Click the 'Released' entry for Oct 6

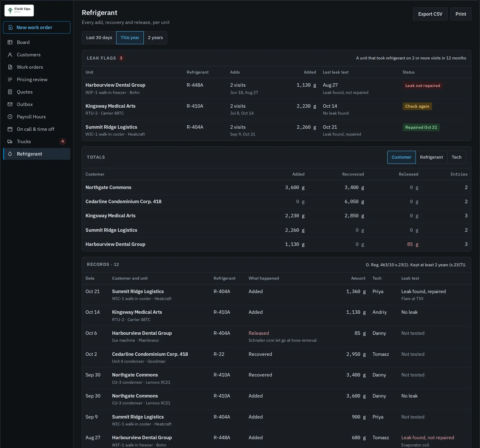click(x=259, y=333)
